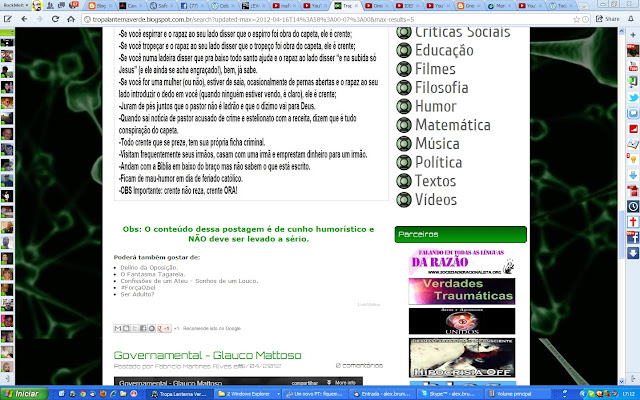The width and height of the screenshot is (640, 400).
Task: Open '2 Windows Explorer' taskbar group
Action: pos(248,394)
